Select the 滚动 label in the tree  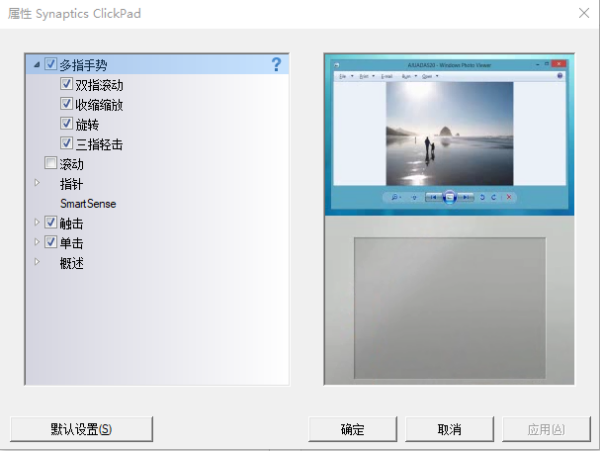point(71,164)
